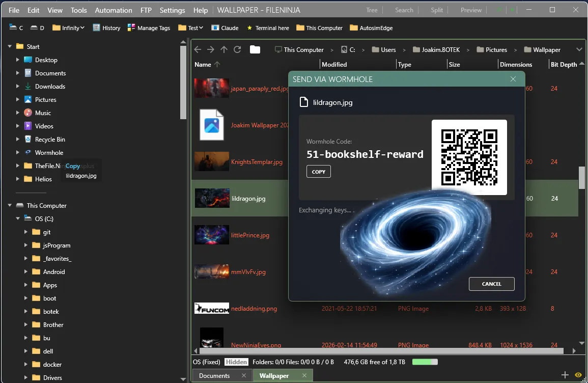Collapse the OS (C:) drive node

(18, 218)
